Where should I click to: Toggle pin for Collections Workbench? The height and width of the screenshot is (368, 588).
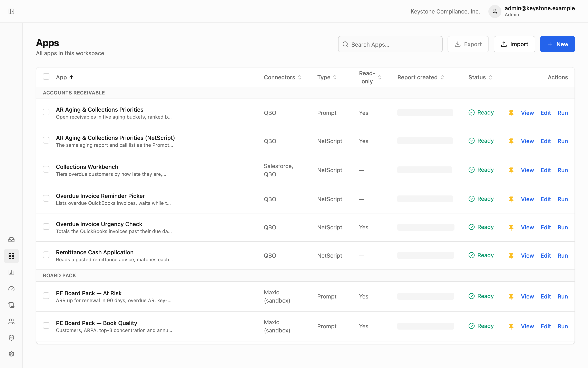511,170
